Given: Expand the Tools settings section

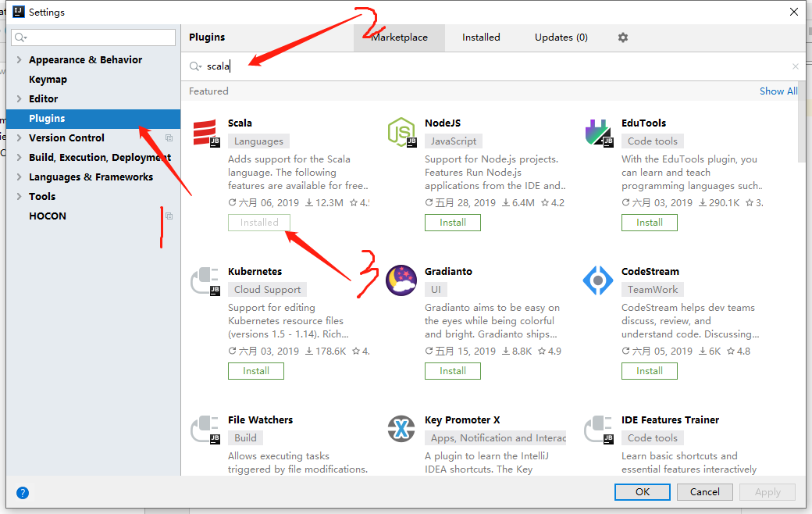Looking at the screenshot, I should (x=20, y=196).
